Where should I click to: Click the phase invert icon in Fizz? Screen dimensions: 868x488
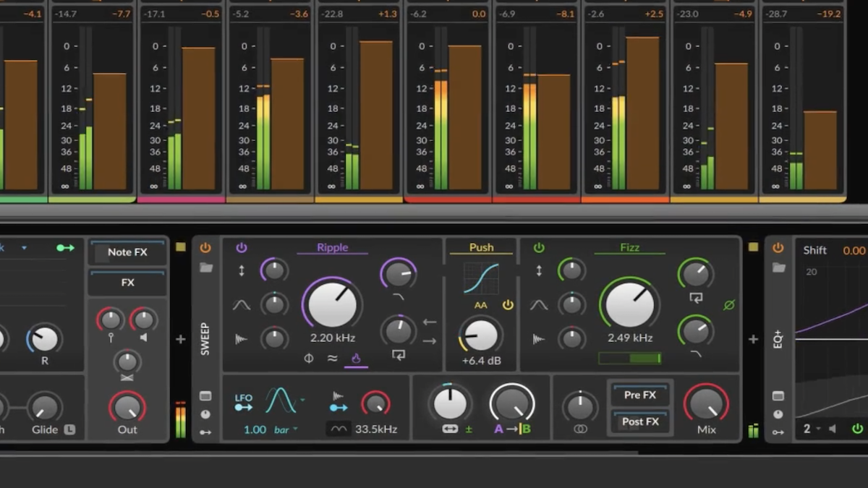(x=729, y=304)
